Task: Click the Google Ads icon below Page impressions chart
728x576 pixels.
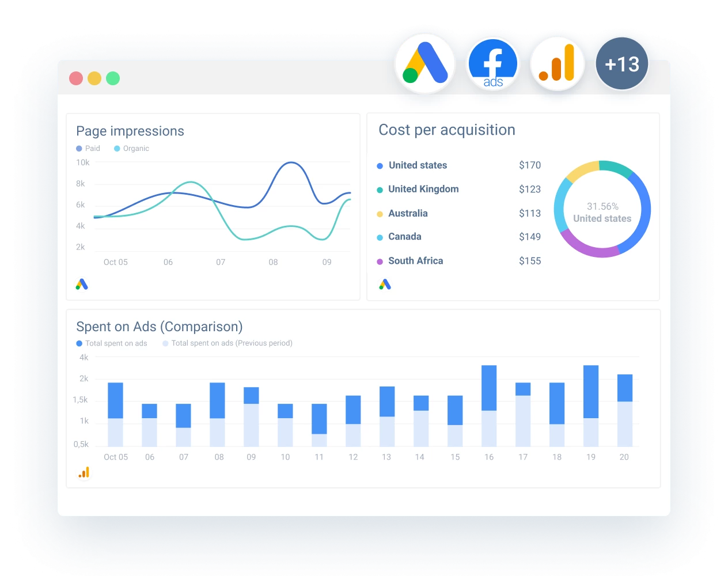Action: coord(81,283)
